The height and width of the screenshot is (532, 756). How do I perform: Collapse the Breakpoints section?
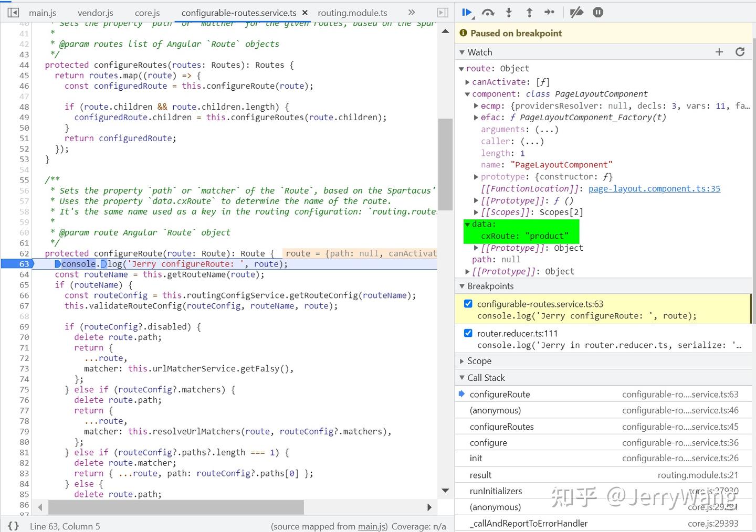462,286
